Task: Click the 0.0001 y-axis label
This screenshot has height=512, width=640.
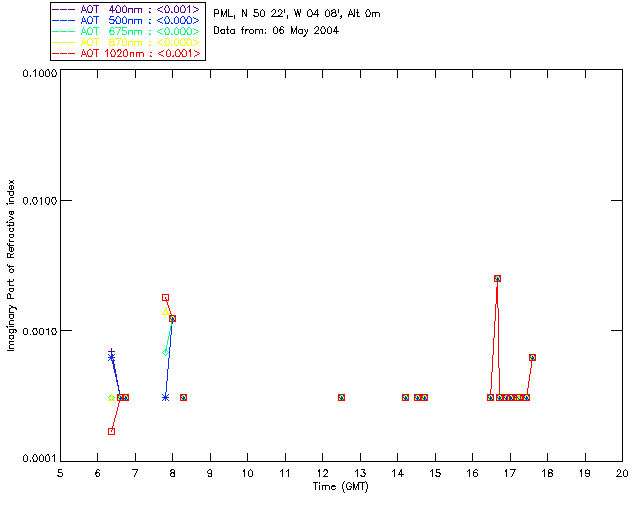Action: (40, 459)
